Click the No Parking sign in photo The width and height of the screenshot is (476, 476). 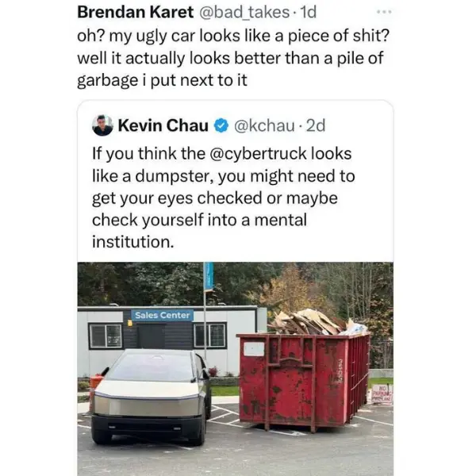click(x=381, y=394)
